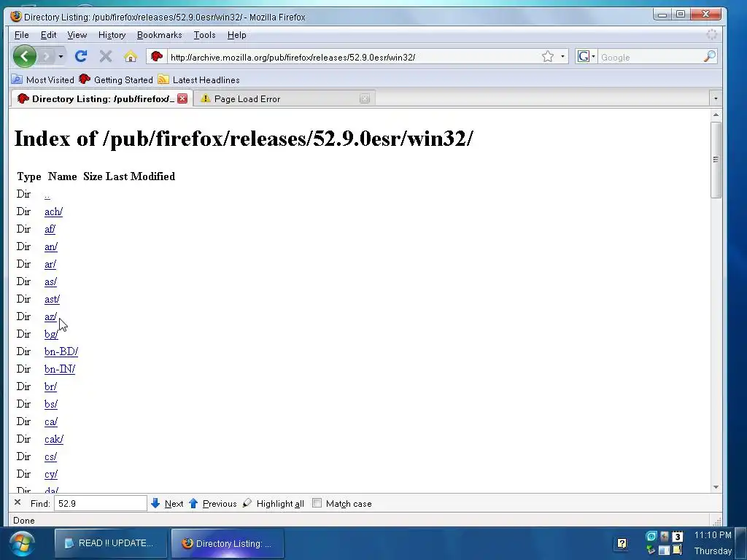Open the az/ directory link
This screenshot has height=560, width=747.
pos(50,316)
